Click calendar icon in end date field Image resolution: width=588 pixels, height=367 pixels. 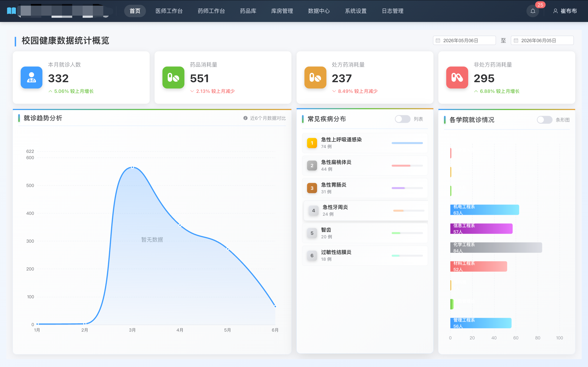click(516, 40)
